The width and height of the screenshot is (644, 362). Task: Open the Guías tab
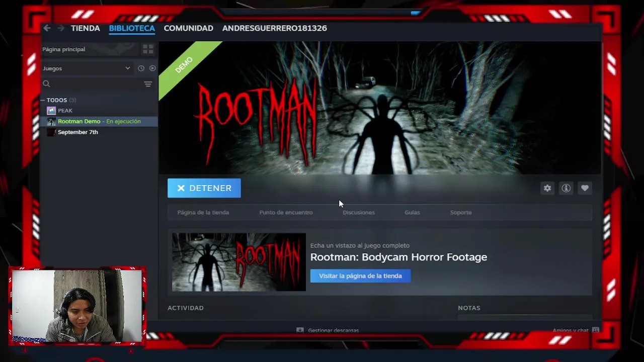click(x=412, y=213)
